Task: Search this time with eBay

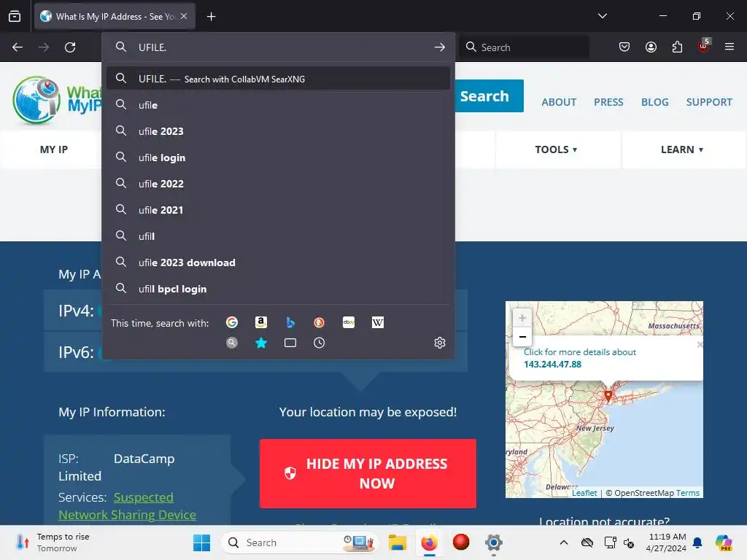Action: click(x=349, y=322)
